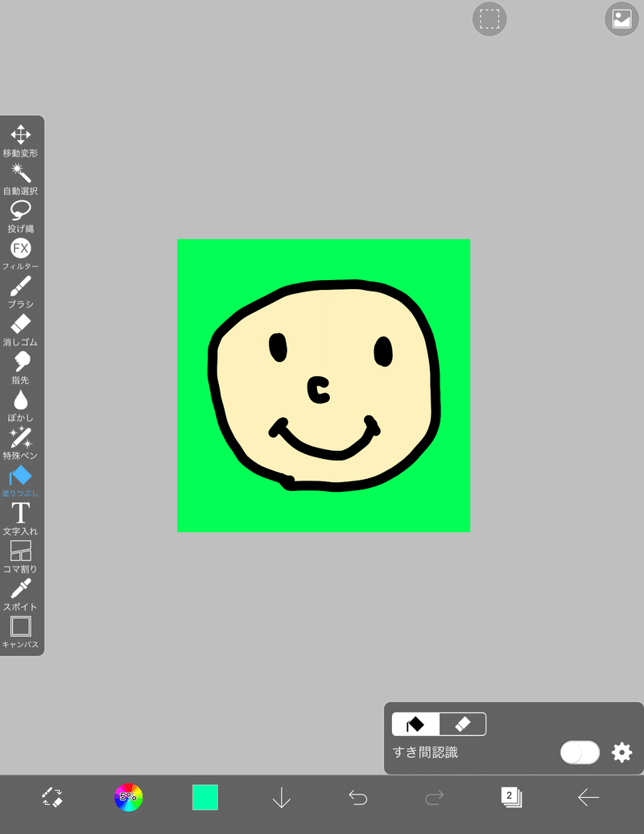
Task: Choose fill mode in bucket options
Action: coord(415,725)
